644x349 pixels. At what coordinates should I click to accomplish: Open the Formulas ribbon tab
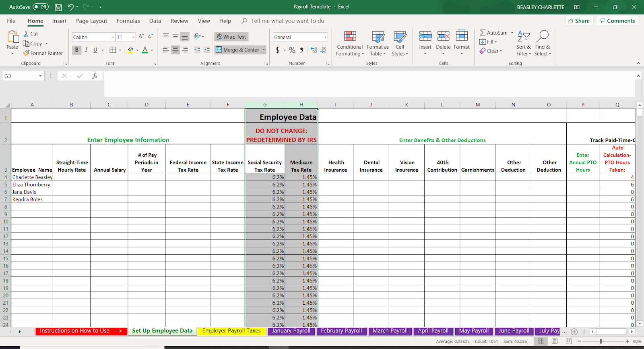[x=128, y=21]
